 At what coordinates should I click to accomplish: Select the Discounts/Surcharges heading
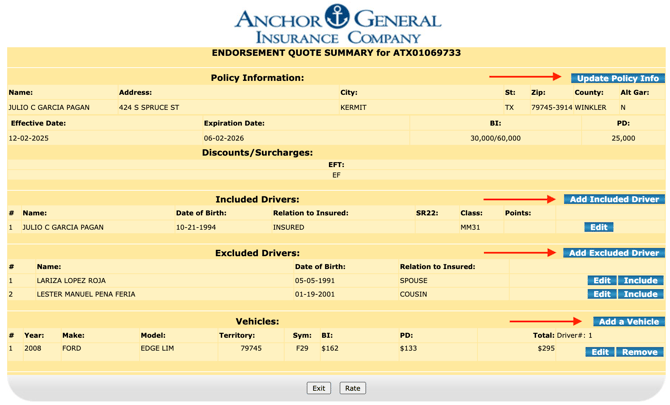(257, 153)
